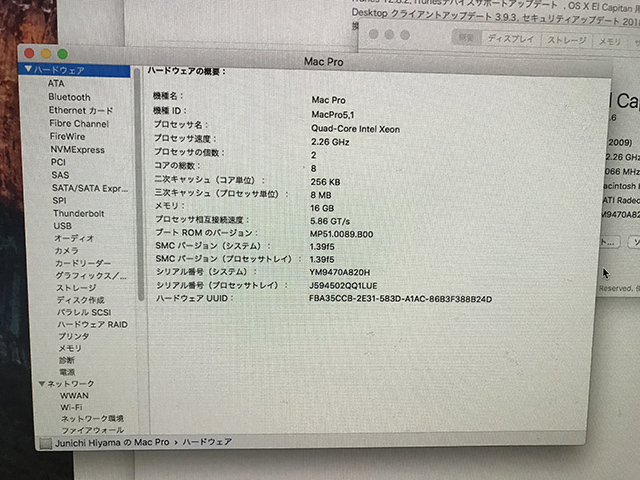The width and height of the screenshot is (640, 480).
Task: Select the sidebar ストレージ tree item
Action: pos(76,288)
